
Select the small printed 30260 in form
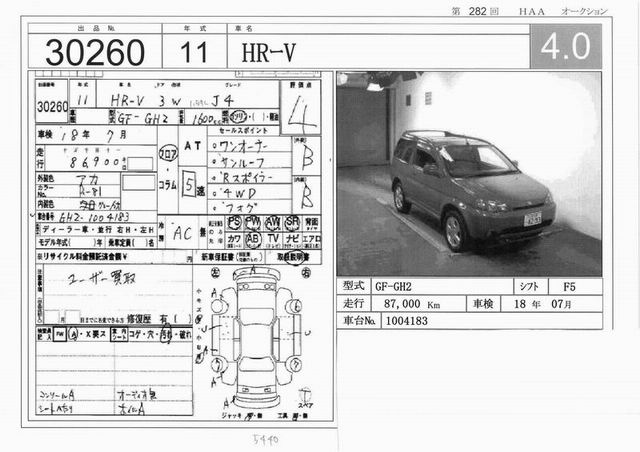point(53,107)
